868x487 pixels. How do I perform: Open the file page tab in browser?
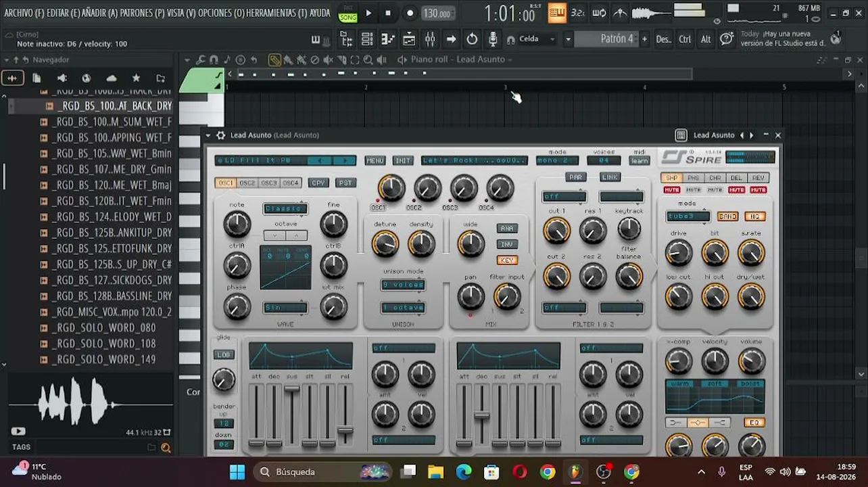pos(37,78)
